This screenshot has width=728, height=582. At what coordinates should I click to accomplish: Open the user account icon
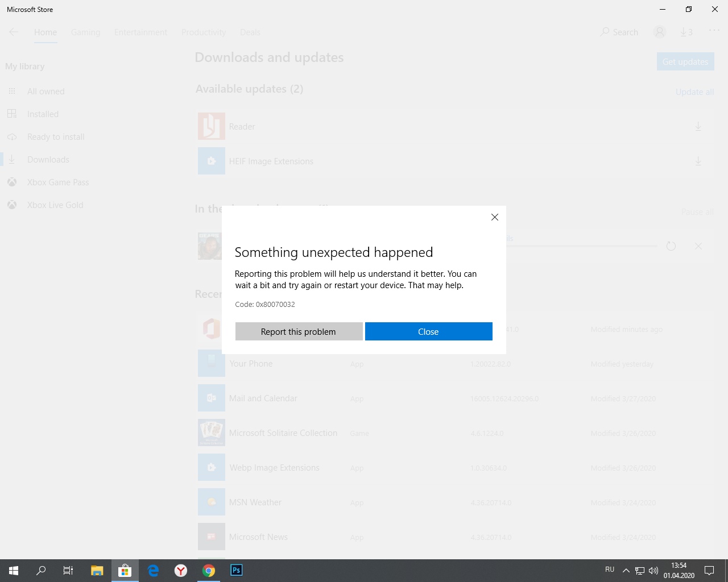(x=660, y=32)
